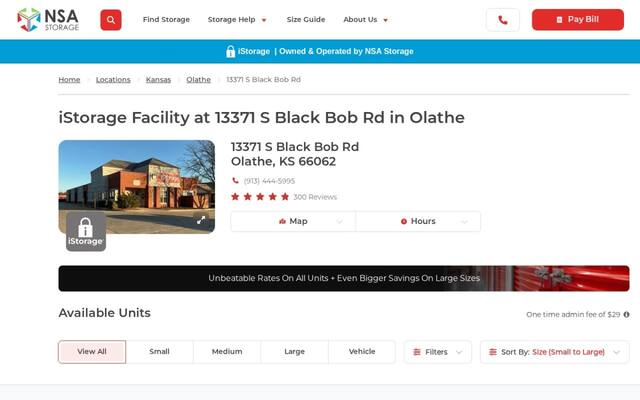Image resolution: width=640 pixels, height=400 pixels.
Task: Open Find Storage page
Action: (166, 20)
